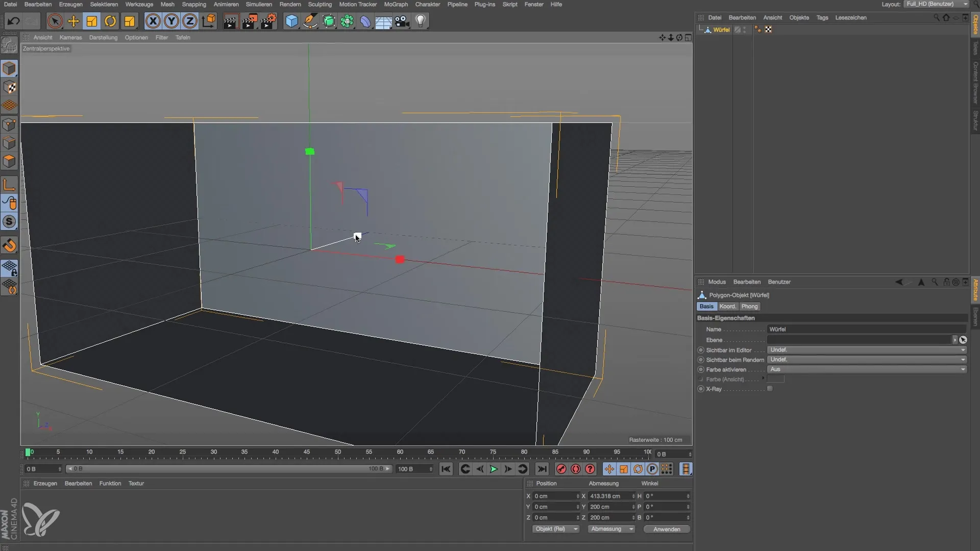Open the Attribute side tab

pos(975,290)
